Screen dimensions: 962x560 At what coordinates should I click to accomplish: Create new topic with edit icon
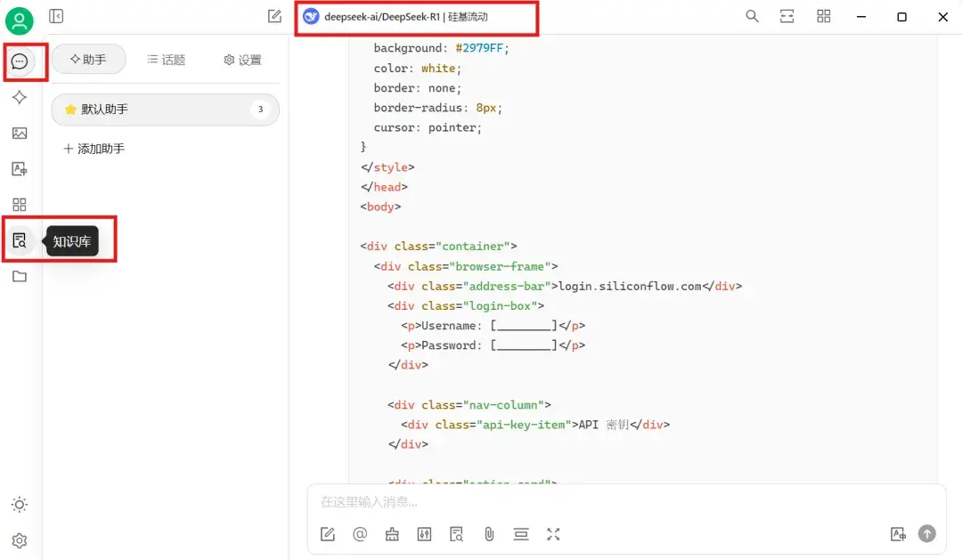[274, 16]
